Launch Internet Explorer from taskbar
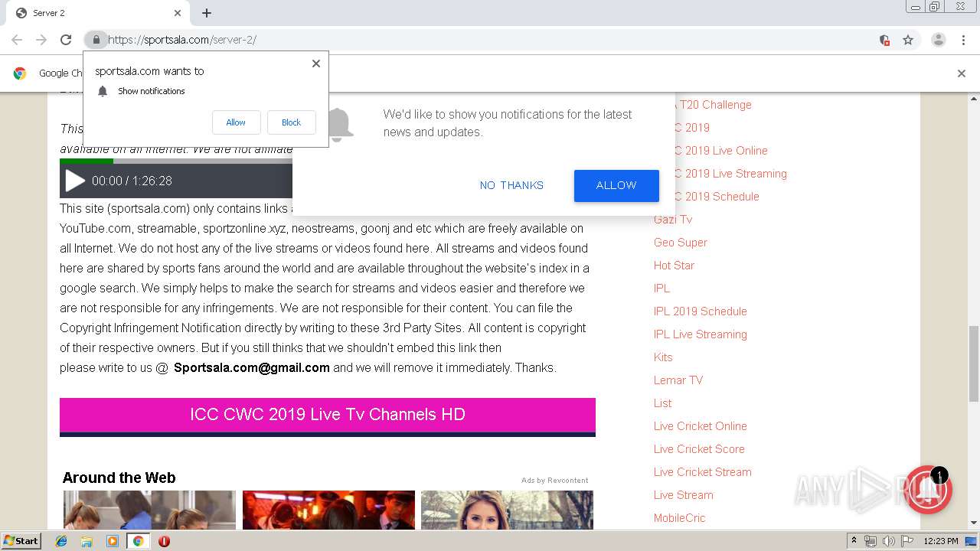 coord(61,541)
